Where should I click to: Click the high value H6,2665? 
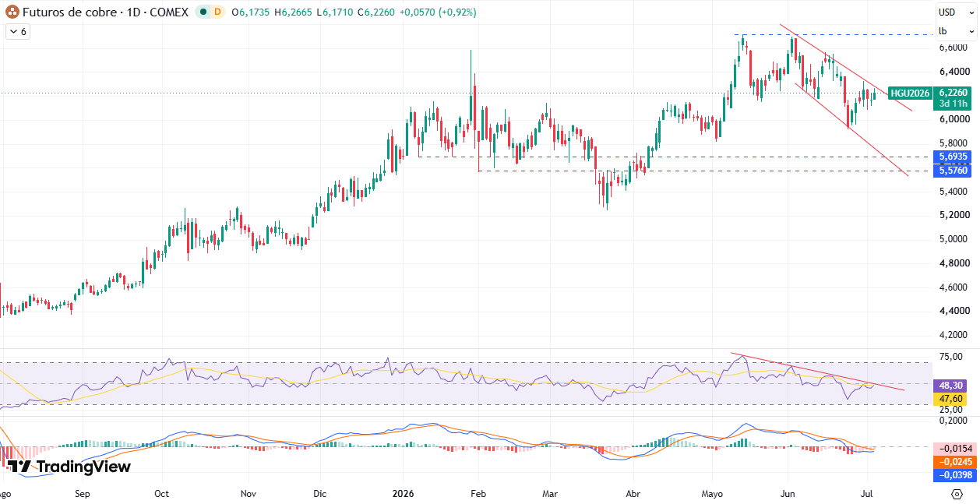point(293,12)
